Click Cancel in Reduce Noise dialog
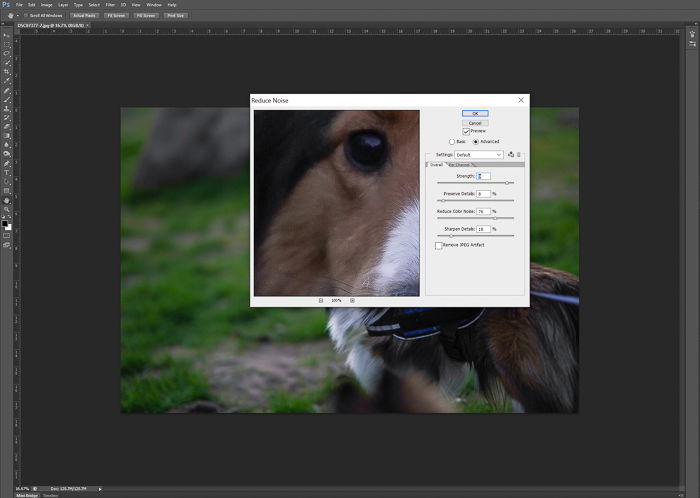 coord(475,123)
